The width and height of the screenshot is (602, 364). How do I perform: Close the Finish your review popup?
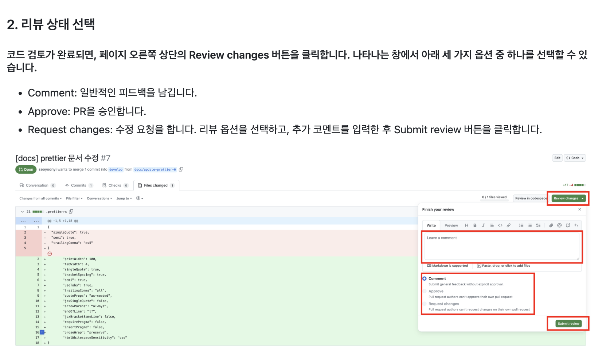(579, 209)
